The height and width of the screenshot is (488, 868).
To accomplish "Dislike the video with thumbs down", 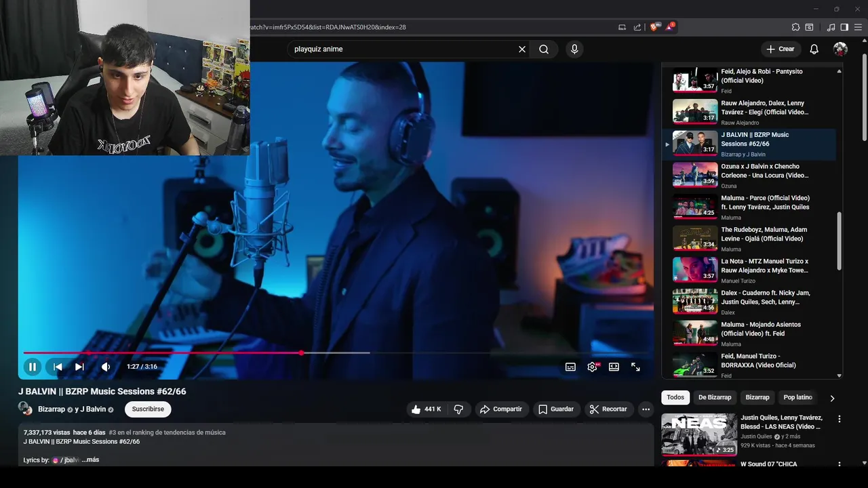I will coord(458,409).
